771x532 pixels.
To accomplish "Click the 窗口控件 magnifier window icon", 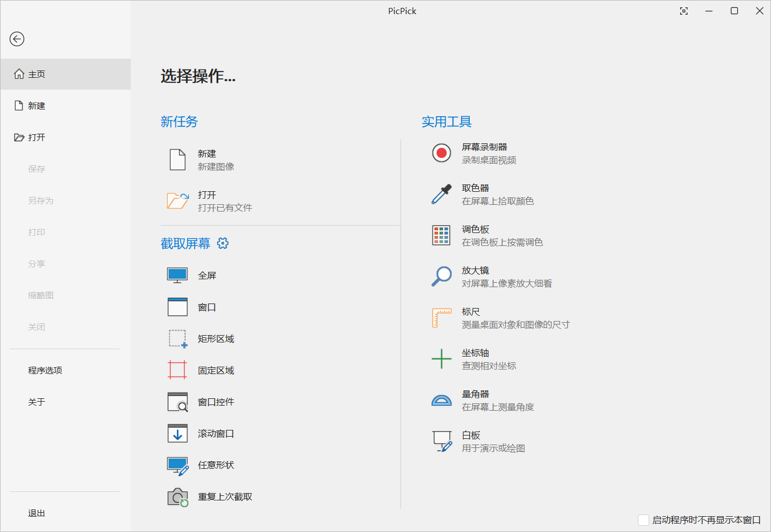I will 178,402.
